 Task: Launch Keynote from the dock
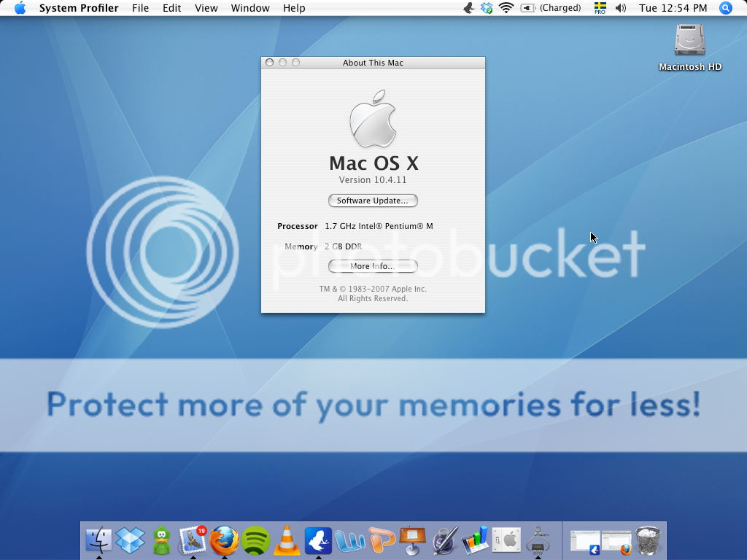coord(413,541)
